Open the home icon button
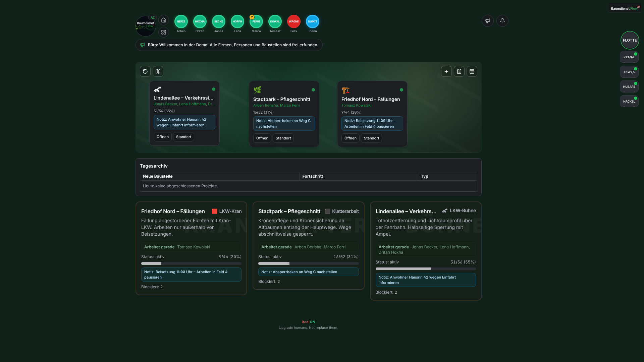The width and height of the screenshot is (644, 362). (x=164, y=20)
